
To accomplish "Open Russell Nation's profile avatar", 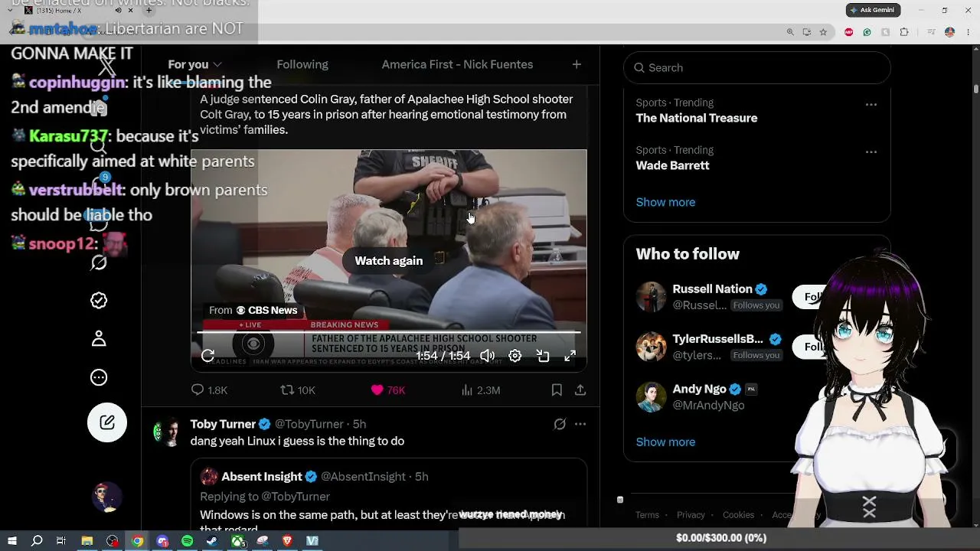I will click(651, 297).
